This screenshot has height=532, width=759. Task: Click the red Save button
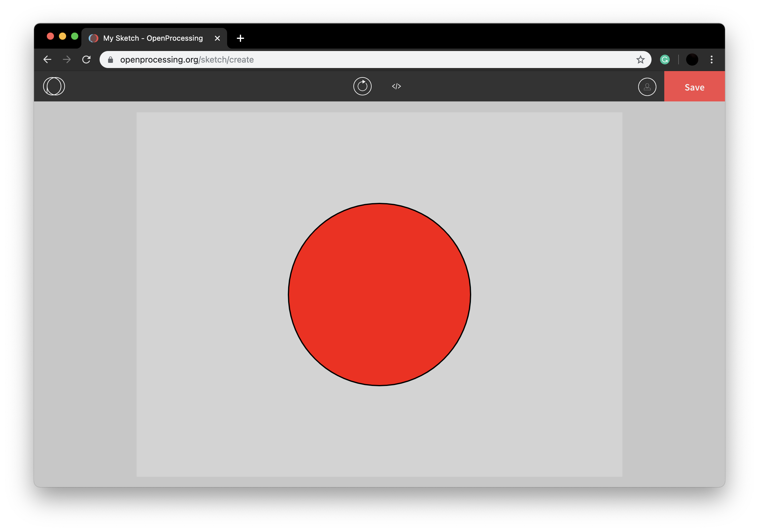coord(694,87)
